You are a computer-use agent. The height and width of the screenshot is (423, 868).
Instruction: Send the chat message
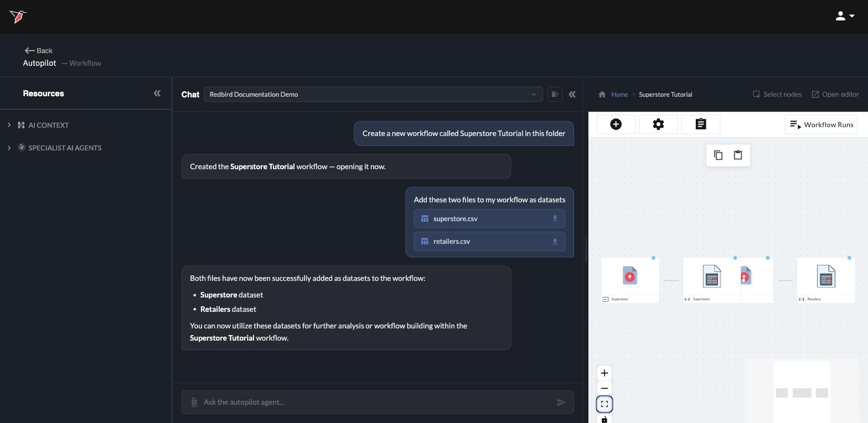[561, 402]
